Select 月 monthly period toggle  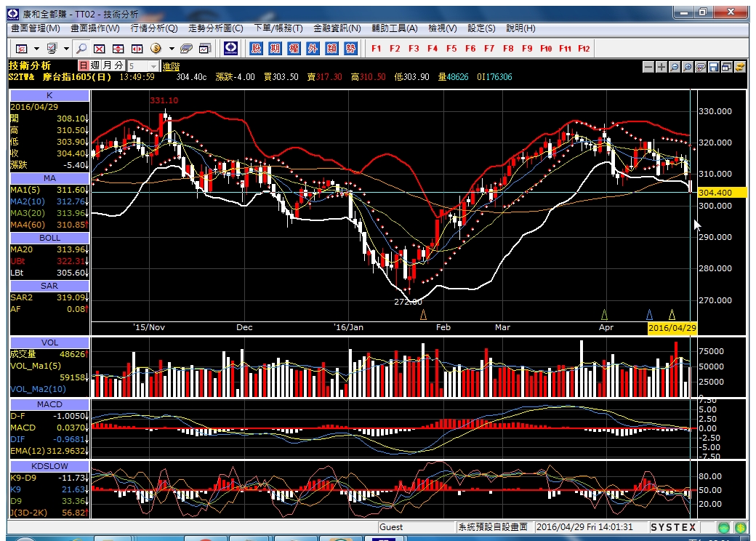[x=107, y=65]
